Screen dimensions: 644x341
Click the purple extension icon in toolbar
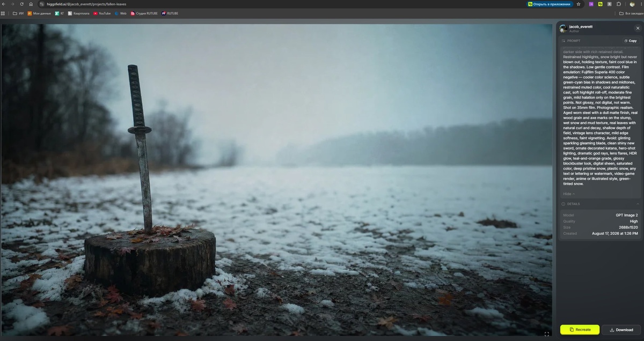591,4
